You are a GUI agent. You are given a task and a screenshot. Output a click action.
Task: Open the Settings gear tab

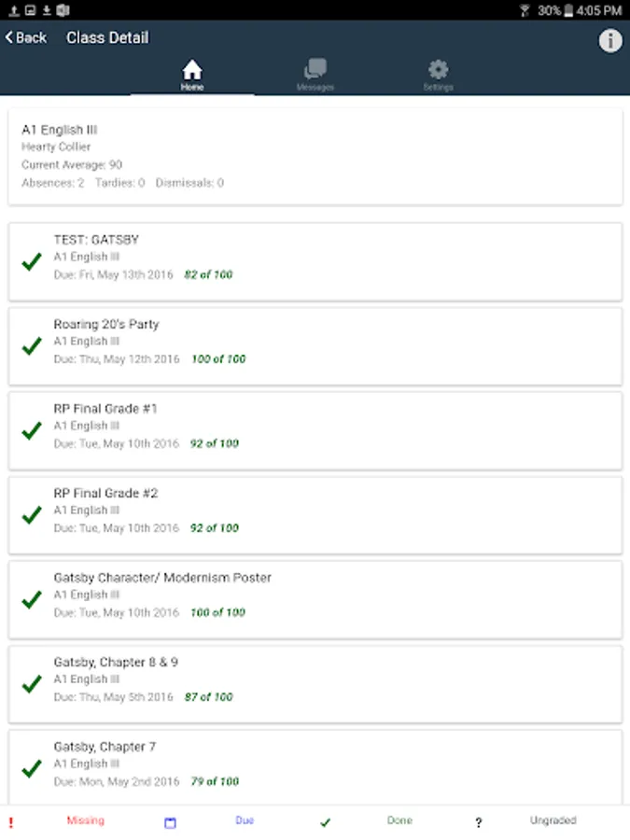pos(438,75)
